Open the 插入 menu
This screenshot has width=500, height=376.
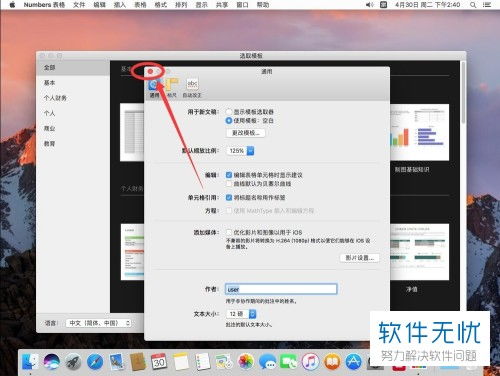tap(120, 5)
